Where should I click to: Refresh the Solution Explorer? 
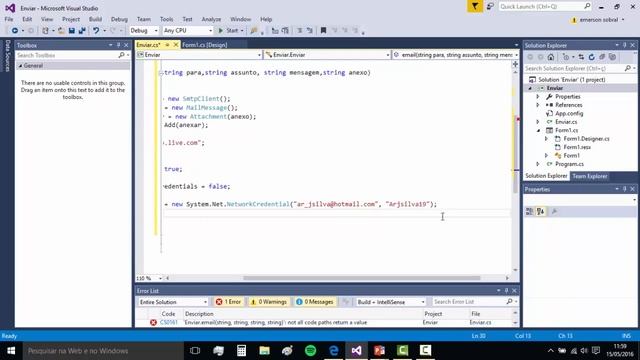click(x=591, y=57)
